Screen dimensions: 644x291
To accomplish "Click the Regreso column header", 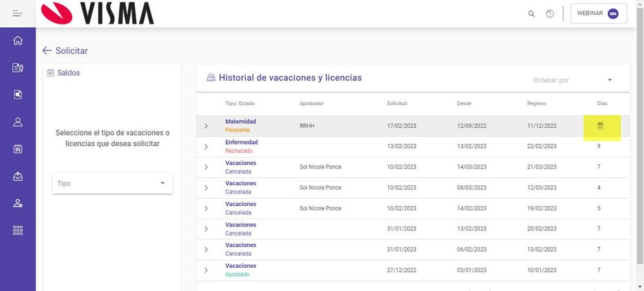I will (536, 103).
